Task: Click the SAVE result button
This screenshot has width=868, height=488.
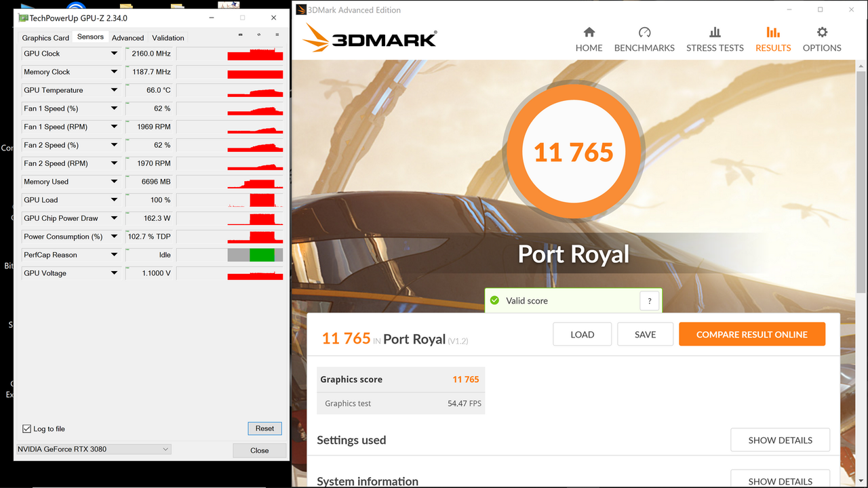Action: (x=645, y=334)
